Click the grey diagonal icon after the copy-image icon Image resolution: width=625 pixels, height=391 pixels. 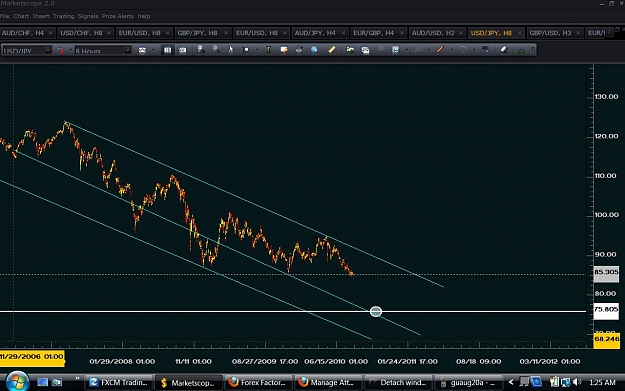coord(381,50)
